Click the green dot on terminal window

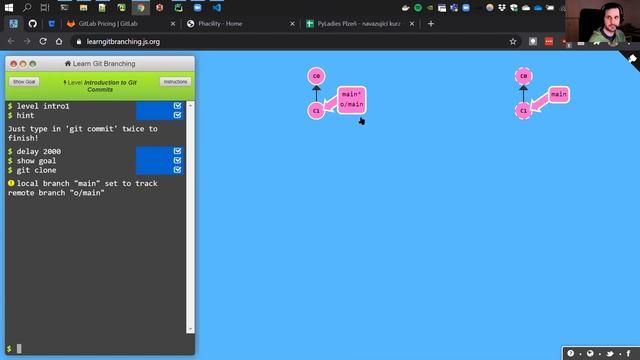[33, 64]
